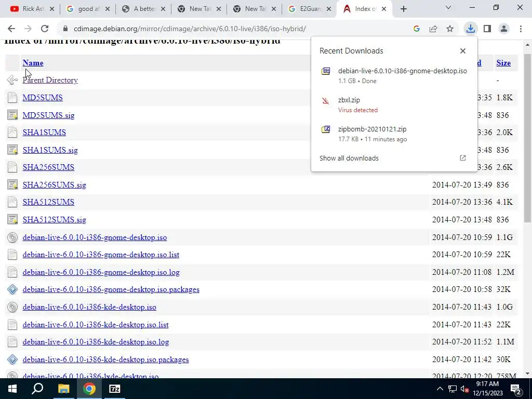Open a new browser tab

coord(403,9)
